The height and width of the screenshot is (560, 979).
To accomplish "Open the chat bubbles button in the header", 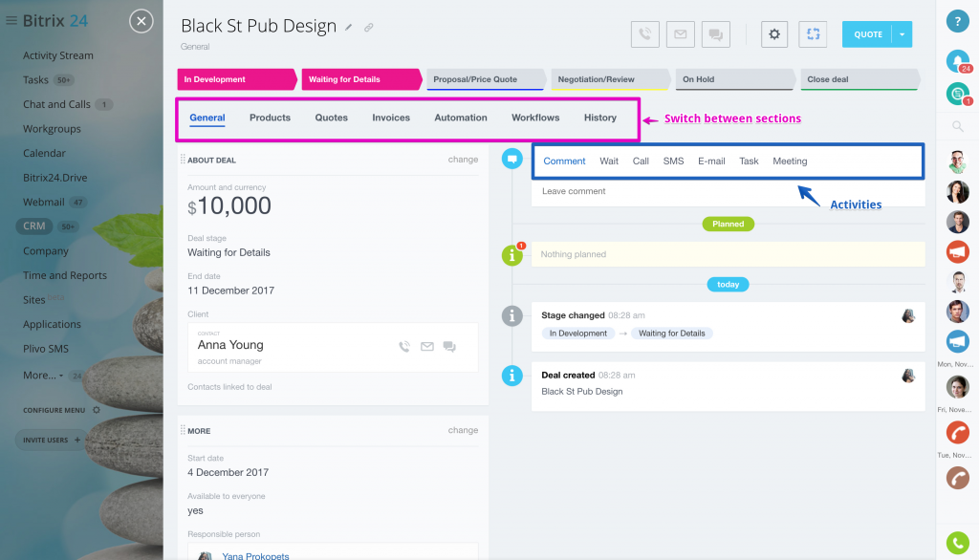I will [715, 34].
